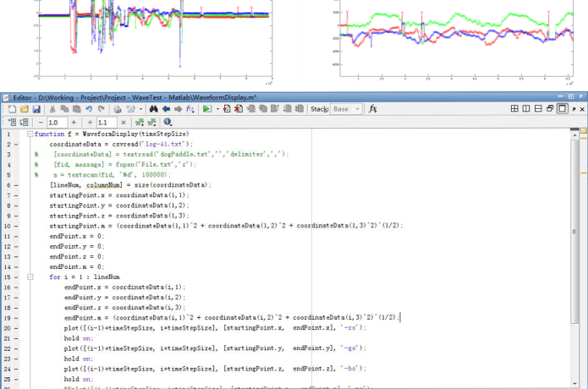
Task: Click the fx function browser icon
Action: pos(373,109)
